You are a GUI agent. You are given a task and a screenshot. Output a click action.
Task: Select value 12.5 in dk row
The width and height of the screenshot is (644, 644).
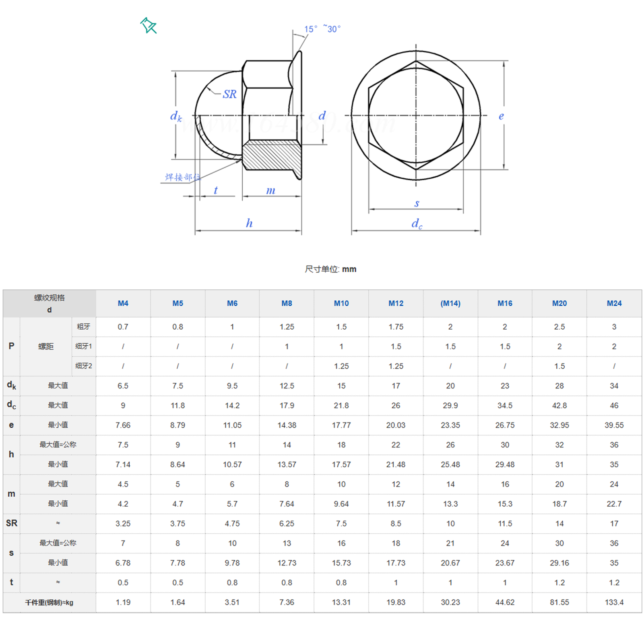[287, 386]
